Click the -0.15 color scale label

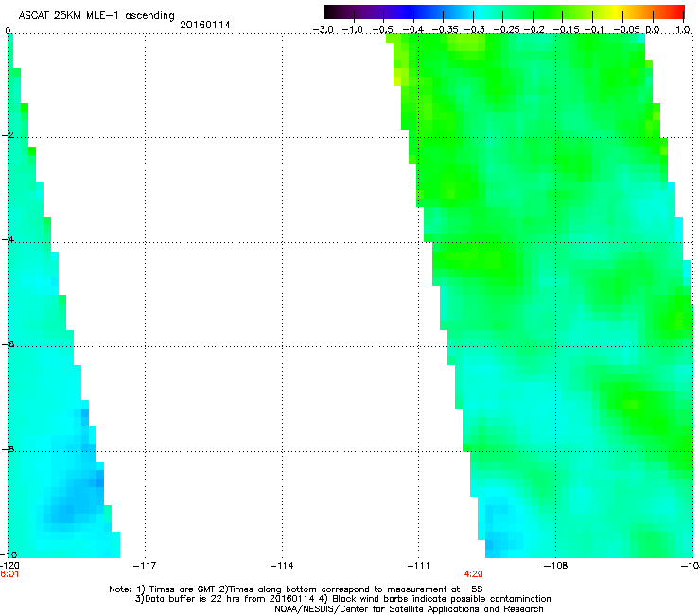[x=566, y=30]
